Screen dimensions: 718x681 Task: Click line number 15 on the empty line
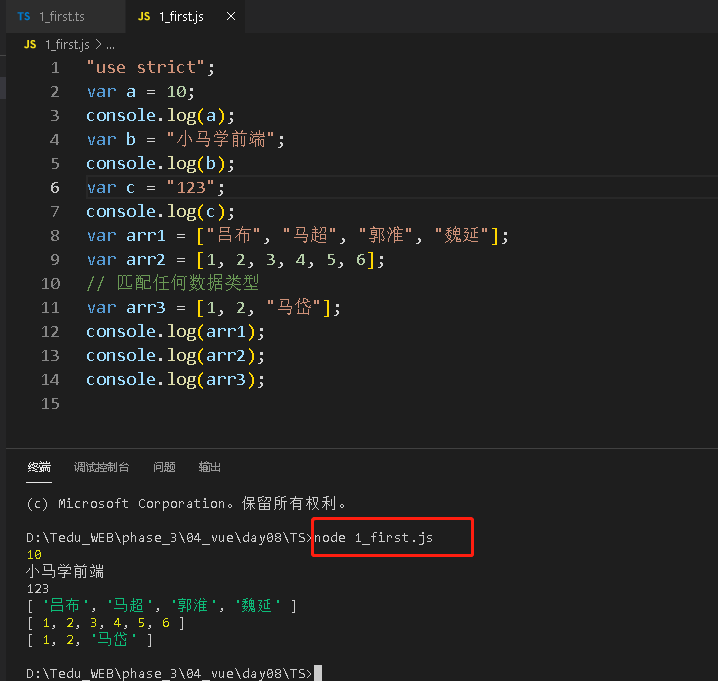50,404
